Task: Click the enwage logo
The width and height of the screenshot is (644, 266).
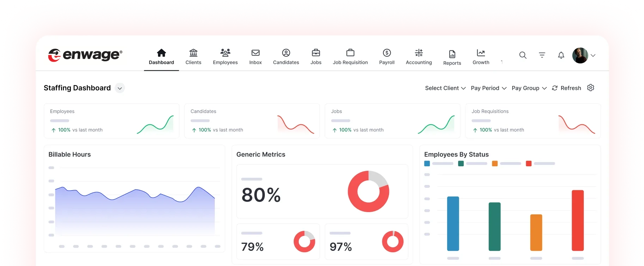Action: (85, 55)
